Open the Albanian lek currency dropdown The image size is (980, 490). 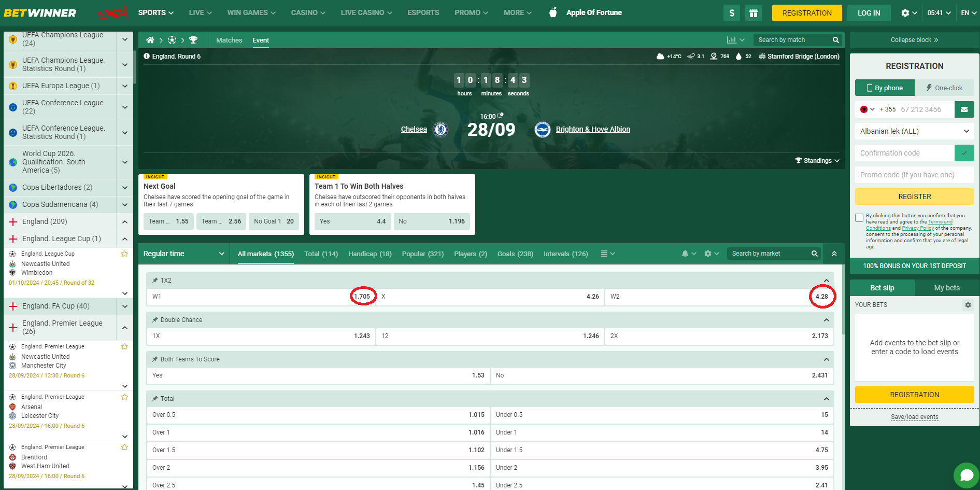click(x=915, y=131)
